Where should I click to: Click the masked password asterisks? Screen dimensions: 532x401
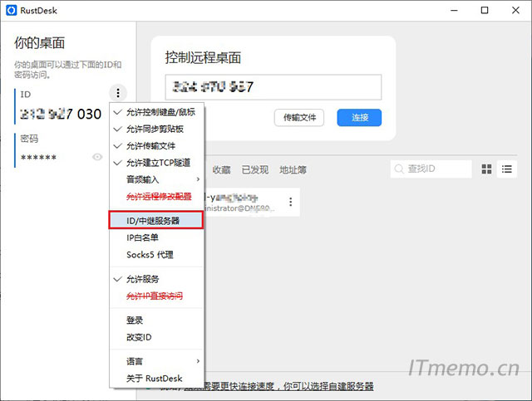(38, 157)
